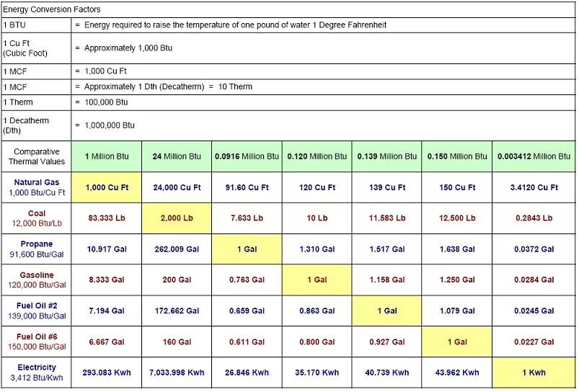Select the '0.003412 Million Btu' column header
The width and height of the screenshot is (579, 392).
[x=534, y=156]
